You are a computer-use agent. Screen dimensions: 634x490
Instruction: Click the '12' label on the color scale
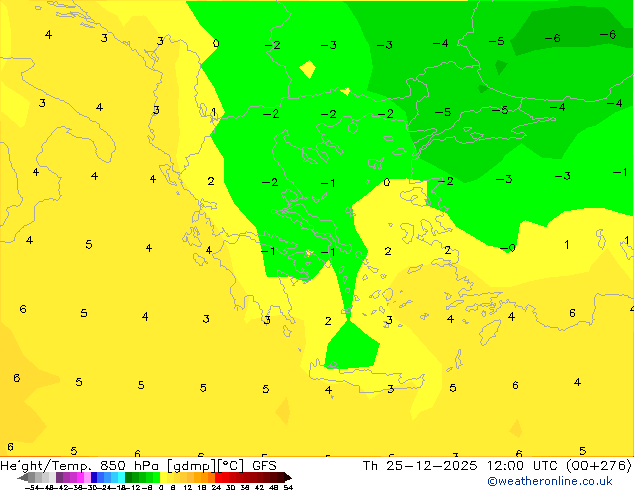click(187, 487)
